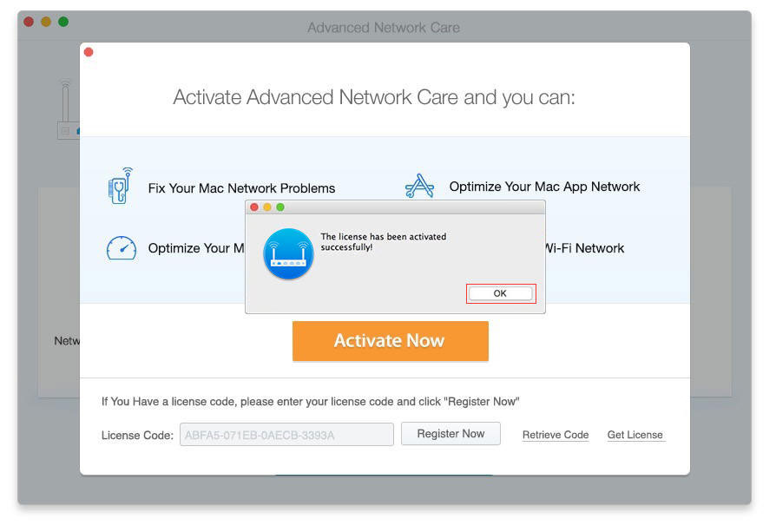Click the App Store optimize app network icon
This screenshot has height=532, width=776.
pyautogui.click(x=419, y=186)
